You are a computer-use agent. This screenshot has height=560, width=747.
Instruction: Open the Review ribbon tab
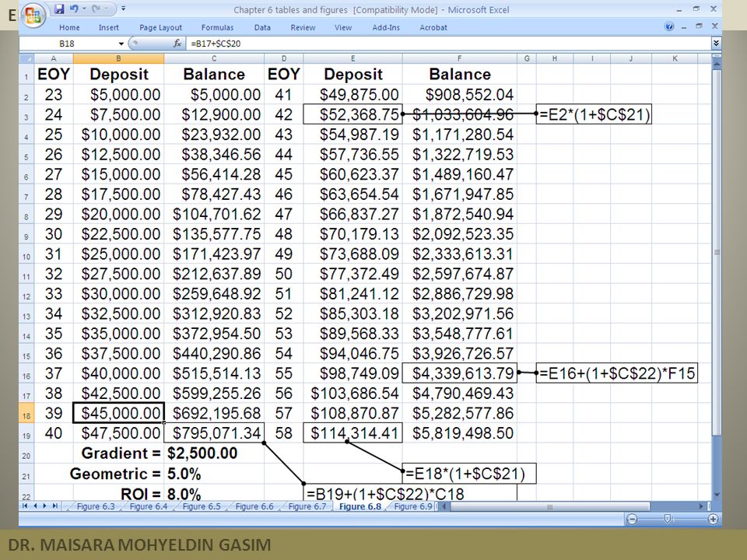pos(303,28)
